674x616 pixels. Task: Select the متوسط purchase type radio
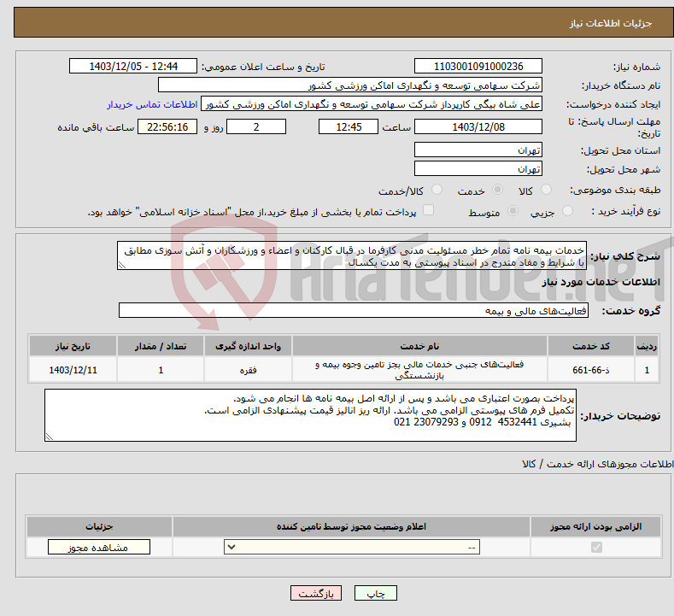point(513,211)
